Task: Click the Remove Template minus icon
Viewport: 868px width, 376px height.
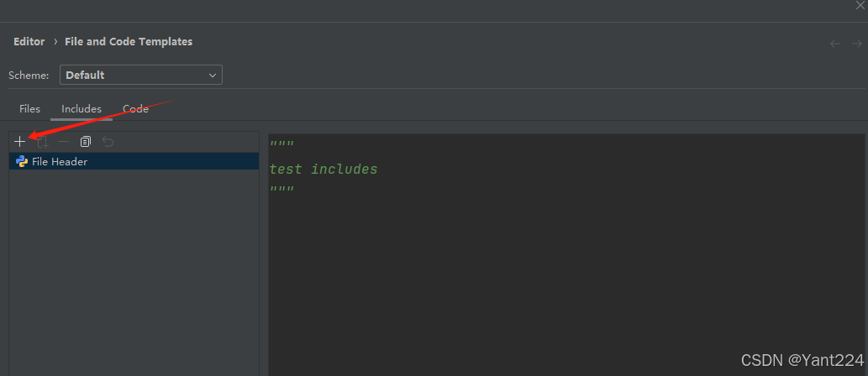Action: [64, 142]
